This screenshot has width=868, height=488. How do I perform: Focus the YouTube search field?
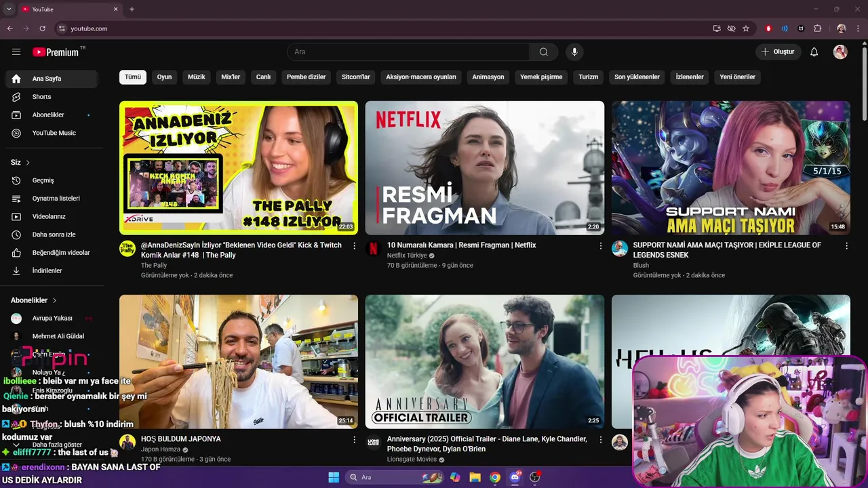(408, 52)
